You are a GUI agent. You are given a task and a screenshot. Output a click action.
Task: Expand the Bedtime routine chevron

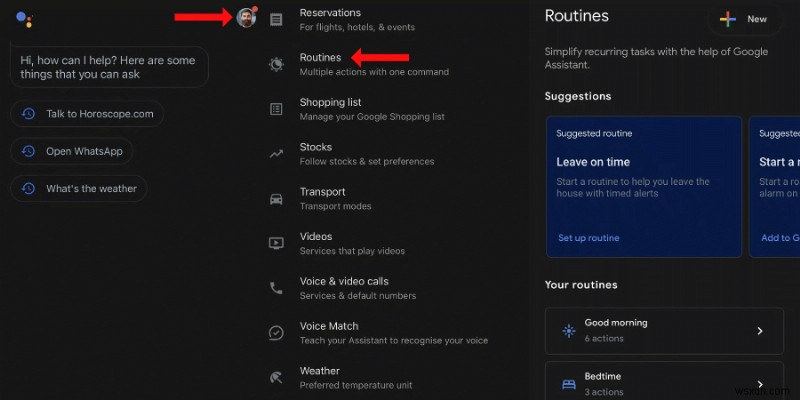tap(759, 384)
